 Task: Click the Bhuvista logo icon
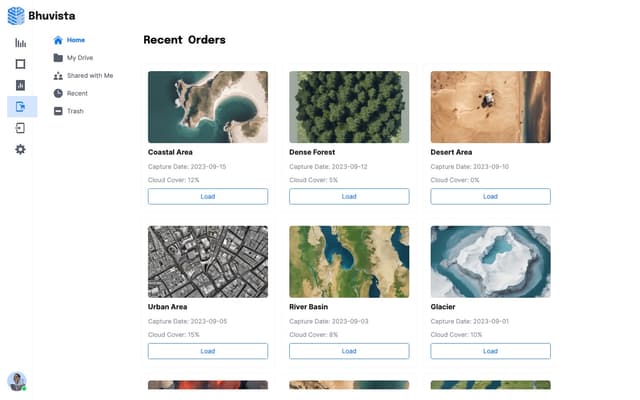(x=16, y=15)
